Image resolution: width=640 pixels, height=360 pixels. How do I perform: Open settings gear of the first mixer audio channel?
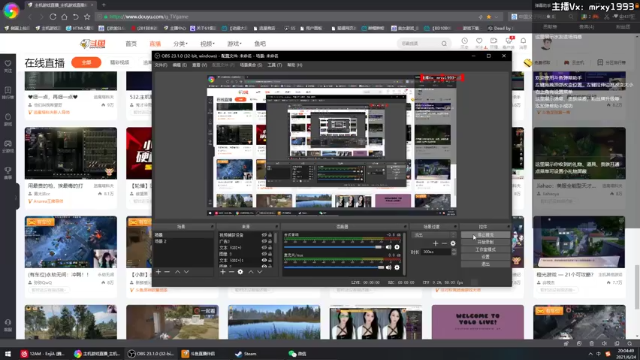pos(397,247)
